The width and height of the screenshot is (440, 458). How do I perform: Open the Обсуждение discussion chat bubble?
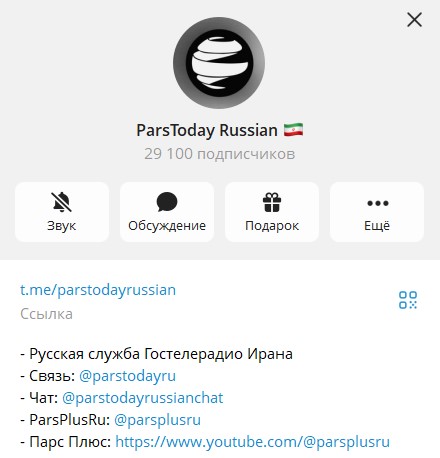(167, 202)
